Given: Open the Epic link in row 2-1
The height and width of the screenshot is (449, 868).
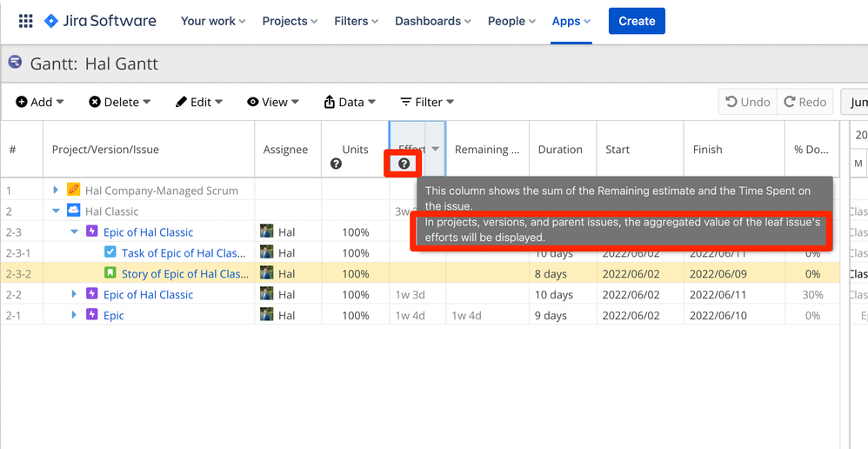Looking at the screenshot, I should tap(113, 316).
